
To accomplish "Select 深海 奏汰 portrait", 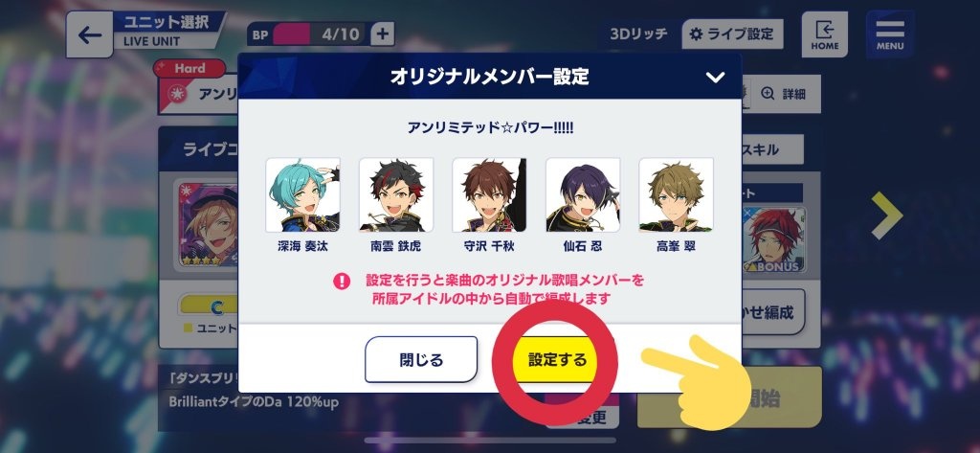I will click(302, 195).
